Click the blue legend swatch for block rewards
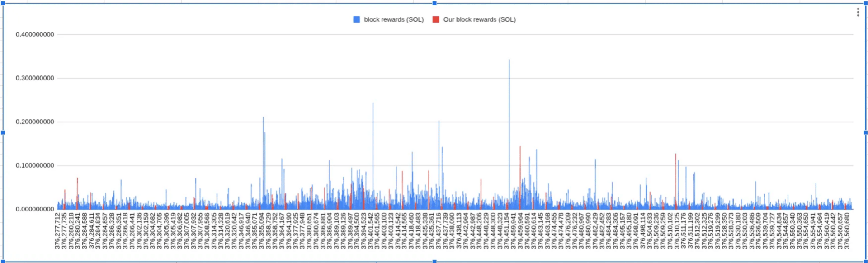The image size is (868, 263). (x=357, y=19)
